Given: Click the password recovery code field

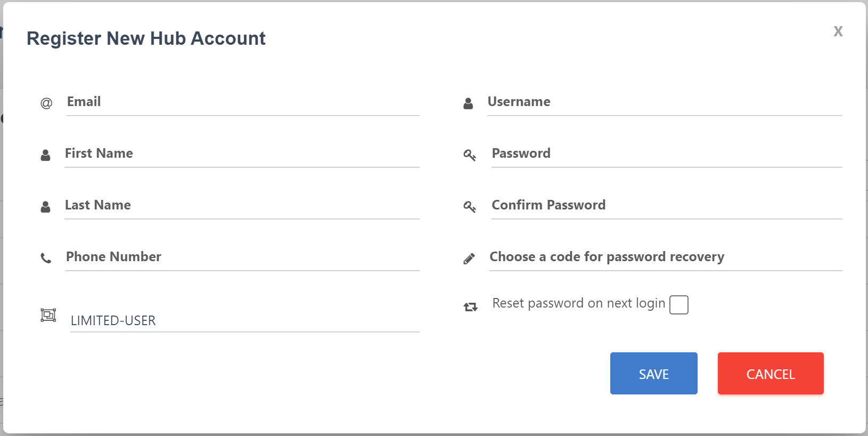Looking at the screenshot, I should tap(665, 257).
